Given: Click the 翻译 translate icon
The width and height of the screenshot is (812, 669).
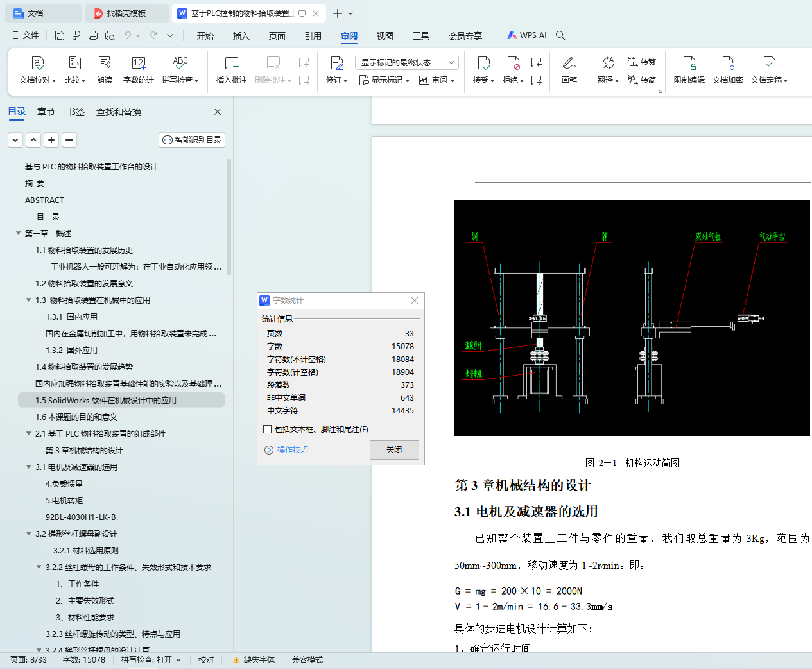Looking at the screenshot, I should pos(608,63).
